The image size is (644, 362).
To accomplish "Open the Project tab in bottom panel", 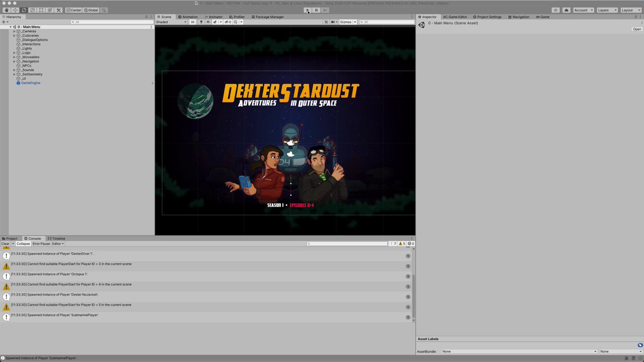I will pyautogui.click(x=10, y=238).
